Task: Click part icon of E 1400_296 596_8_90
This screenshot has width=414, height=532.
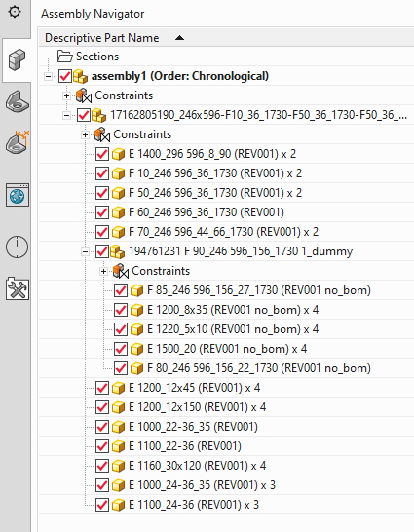Action: [118, 154]
